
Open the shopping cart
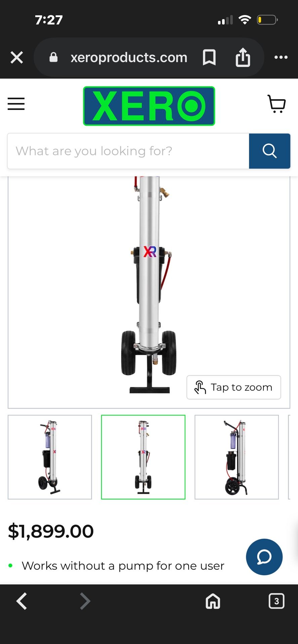276,104
